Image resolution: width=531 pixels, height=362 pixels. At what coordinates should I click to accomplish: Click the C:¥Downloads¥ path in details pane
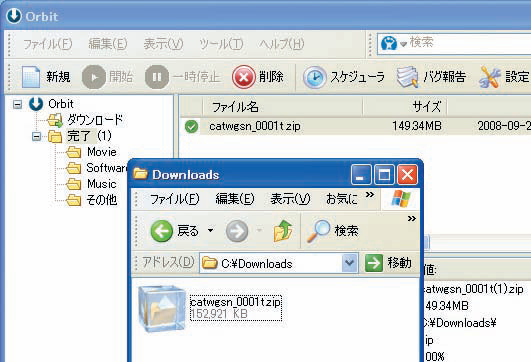click(x=460, y=323)
